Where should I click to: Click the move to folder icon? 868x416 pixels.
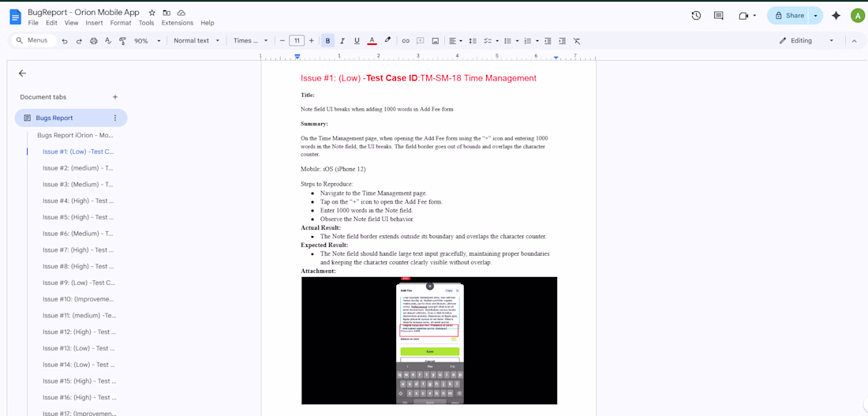coord(166,13)
